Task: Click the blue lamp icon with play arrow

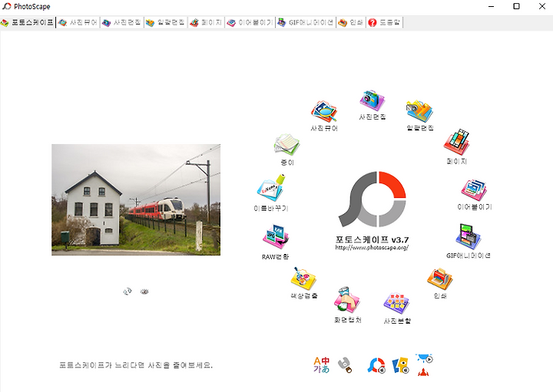Action: pos(424,358)
